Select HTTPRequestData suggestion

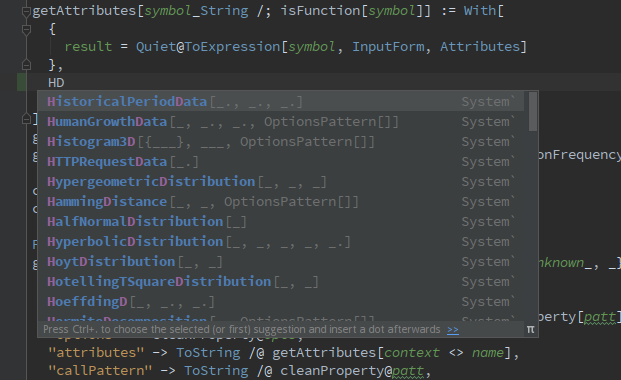point(281,162)
